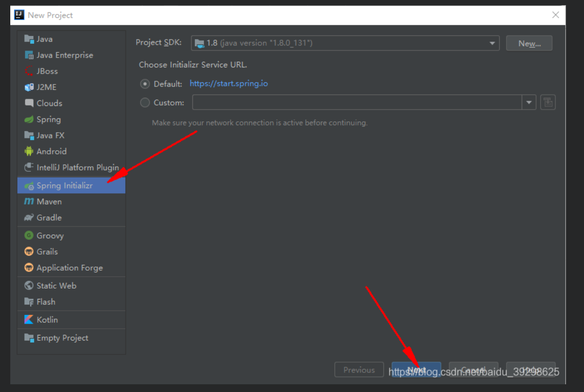Select the Empty Project list entry
Image resolution: width=584 pixels, height=392 pixels.
click(x=72, y=337)
